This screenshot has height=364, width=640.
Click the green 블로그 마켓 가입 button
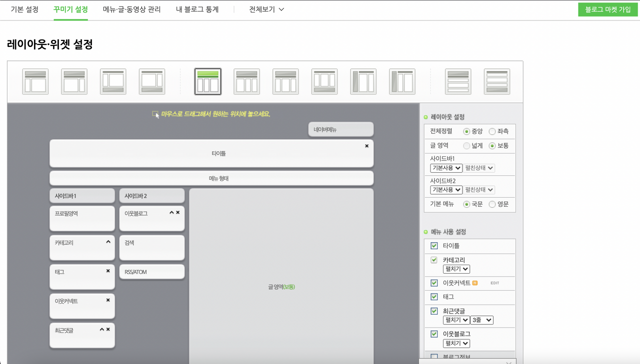607,9
